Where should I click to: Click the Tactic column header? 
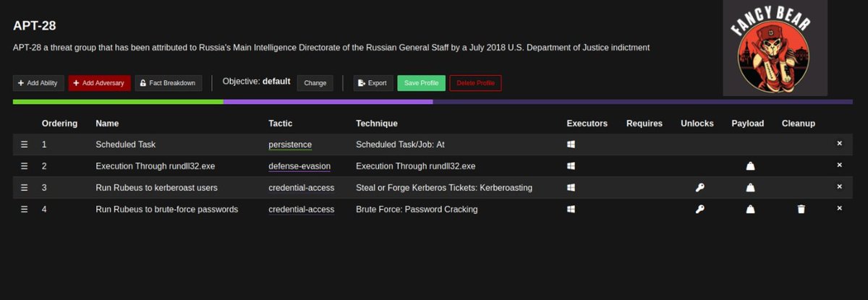(x=281, y=124)
